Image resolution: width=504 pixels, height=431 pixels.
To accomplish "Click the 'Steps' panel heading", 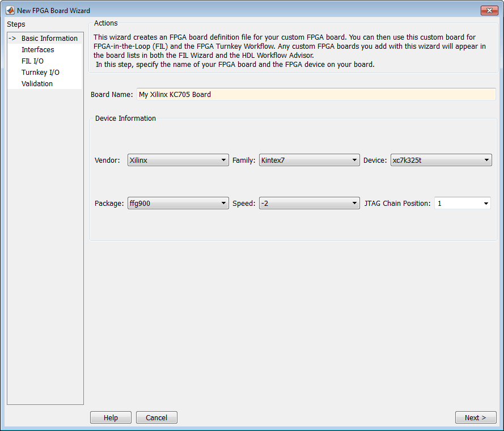I will [16, 24].
